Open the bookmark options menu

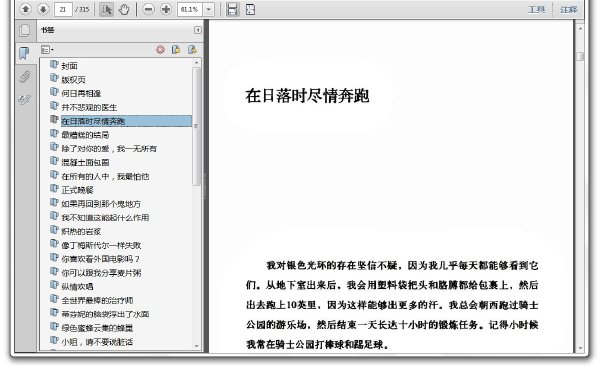point(47,50)
